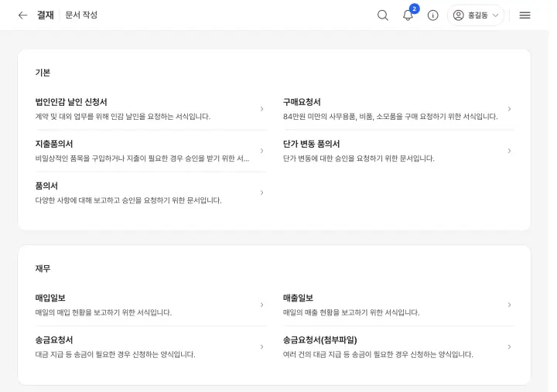This screenshot has height=392, width=557.
Task: Open 법인인감 날인 신청서 chevron arrow
Action: point(261,109)
